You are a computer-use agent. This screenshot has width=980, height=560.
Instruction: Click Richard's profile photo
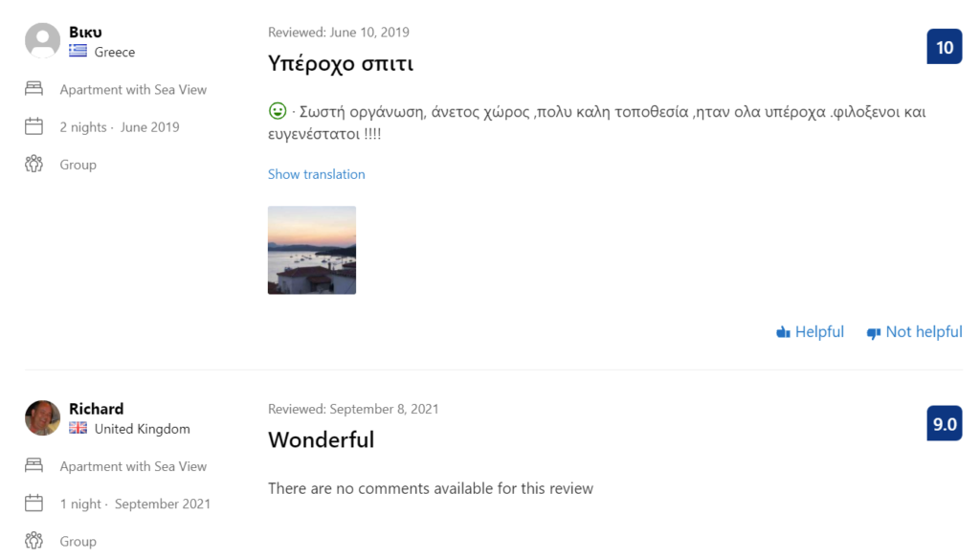[x=42, y=418]
